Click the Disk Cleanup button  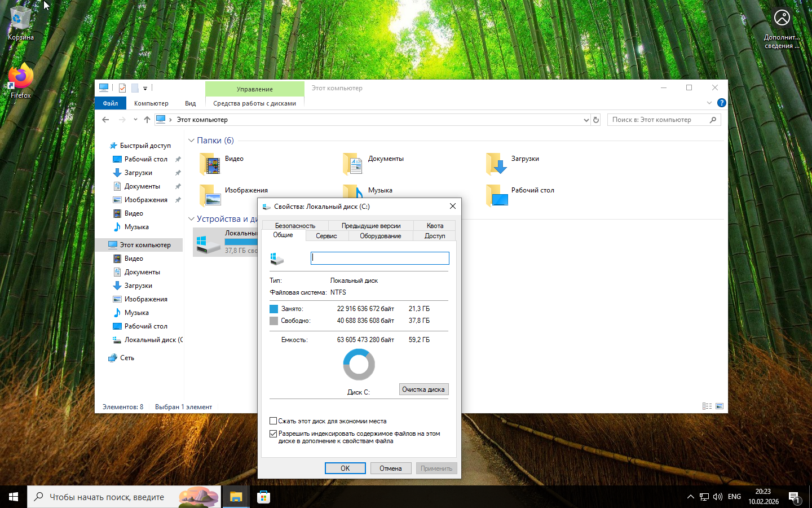click(x=423, y=389)
